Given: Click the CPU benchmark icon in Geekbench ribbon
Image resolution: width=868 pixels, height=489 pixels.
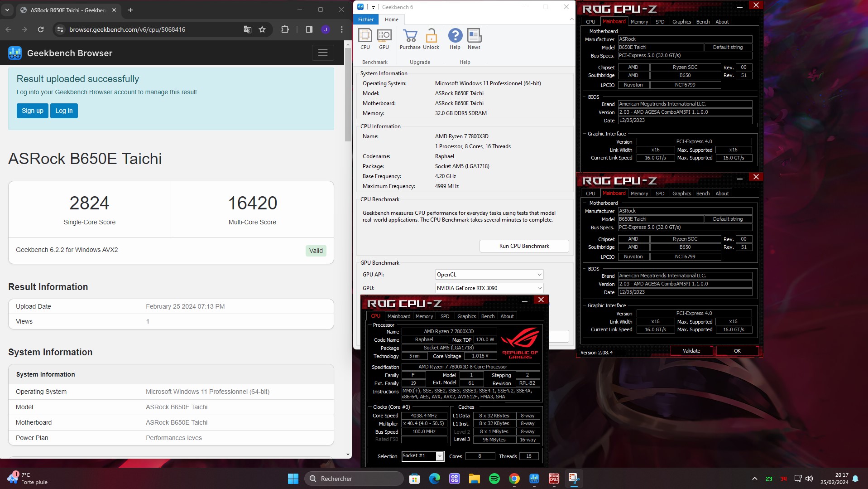Looking at the screenshot, I should click(365, 39).
